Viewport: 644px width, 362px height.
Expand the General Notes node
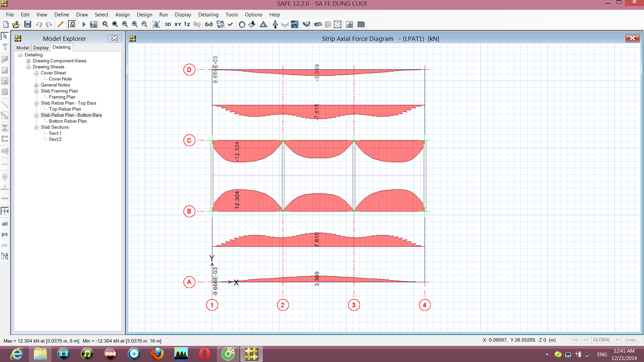(37, 85)
